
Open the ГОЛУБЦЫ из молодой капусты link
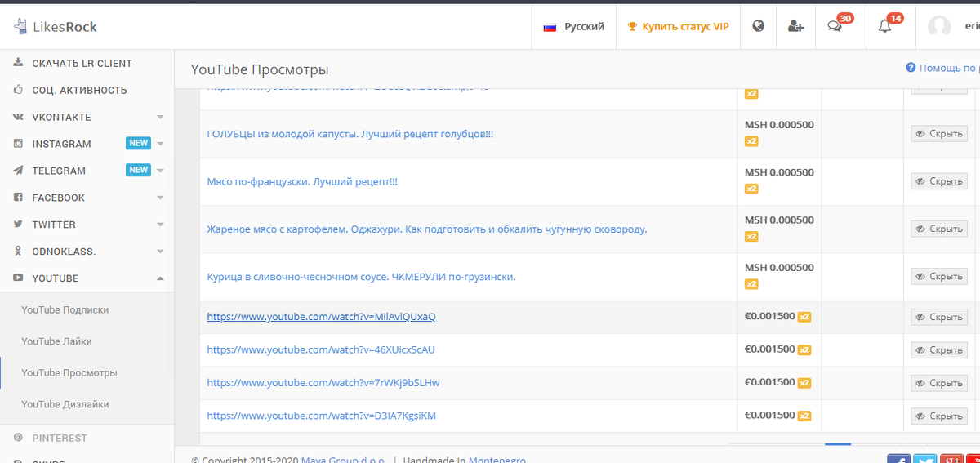tap(350, 134)
